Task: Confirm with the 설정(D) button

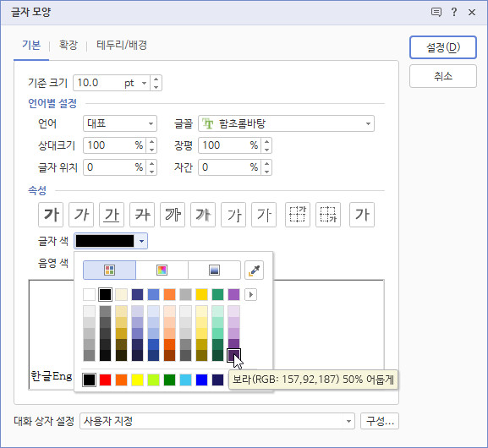Action: click(443, 47)
